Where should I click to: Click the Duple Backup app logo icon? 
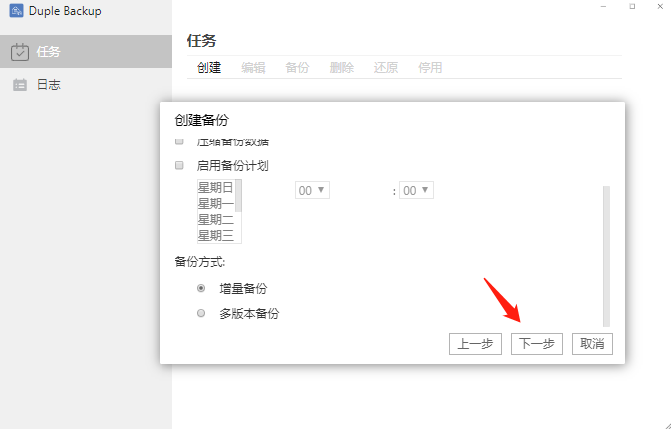pos(17,12)
